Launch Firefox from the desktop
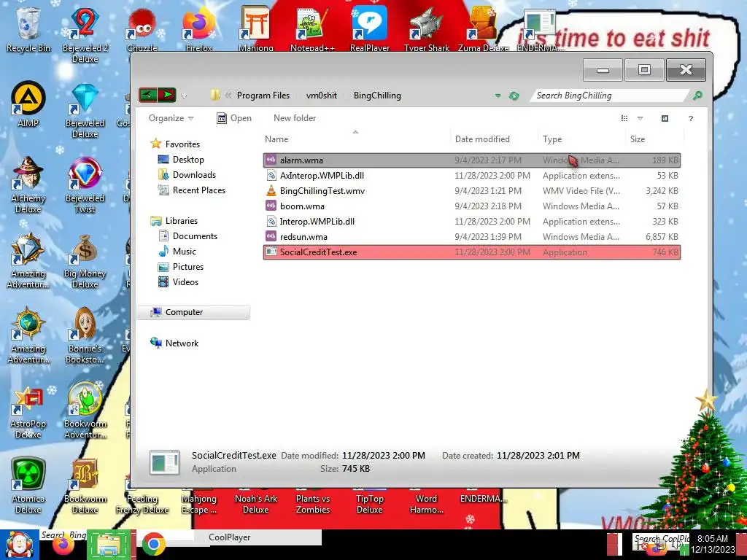Viewport: 747px width, 560px height. [x=199, y=29]
